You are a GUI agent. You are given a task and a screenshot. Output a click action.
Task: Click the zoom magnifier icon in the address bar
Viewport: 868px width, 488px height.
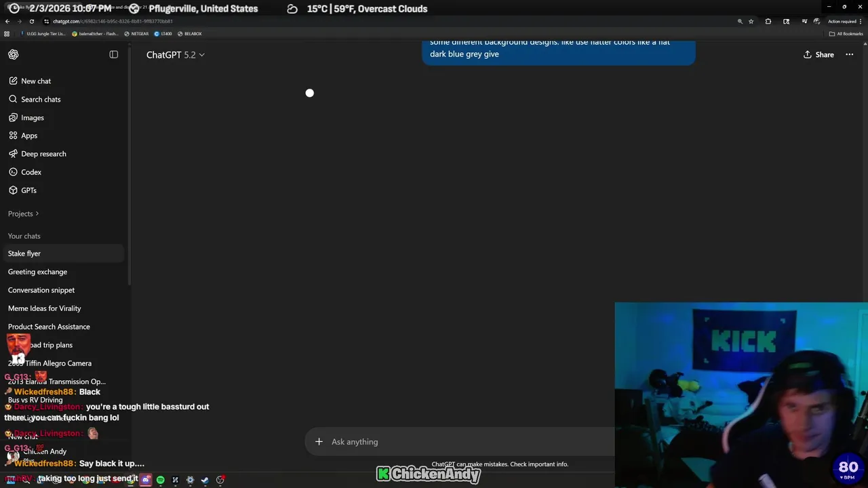[x=740, y=21]
